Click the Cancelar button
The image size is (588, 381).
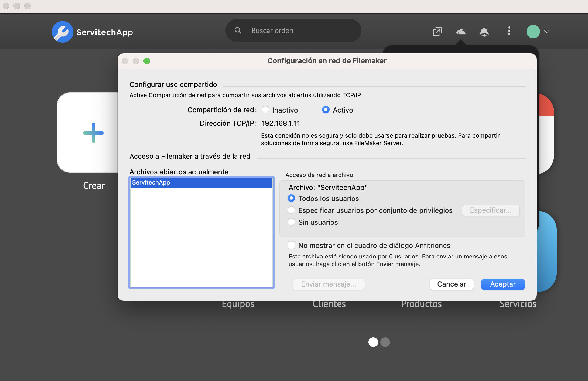click(452, 284)
